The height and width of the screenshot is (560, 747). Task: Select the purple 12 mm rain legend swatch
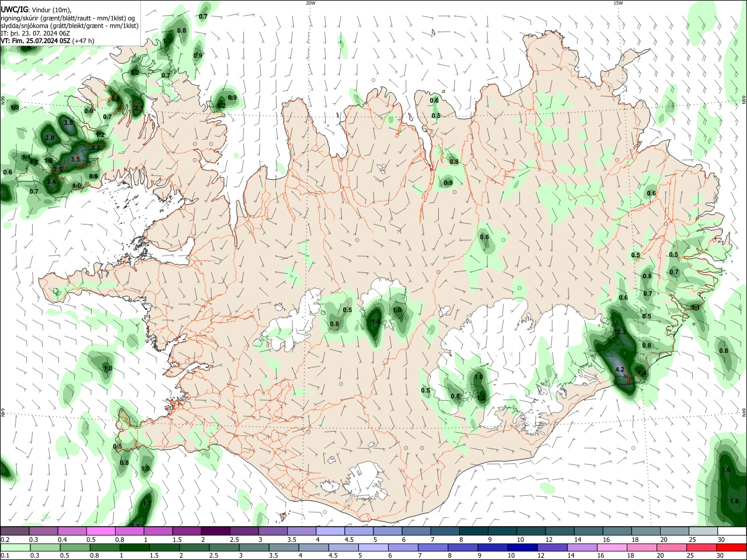click(x=552, y=548)
